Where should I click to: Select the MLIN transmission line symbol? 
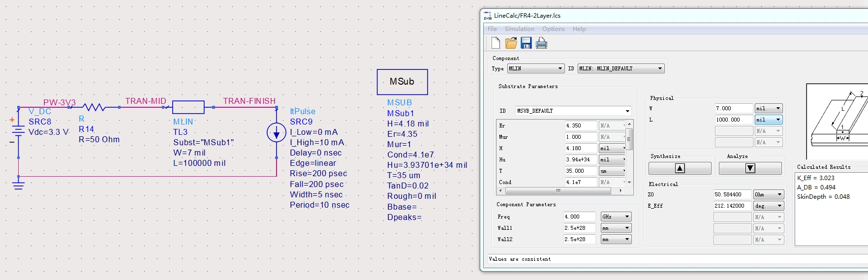coord(188,107)
